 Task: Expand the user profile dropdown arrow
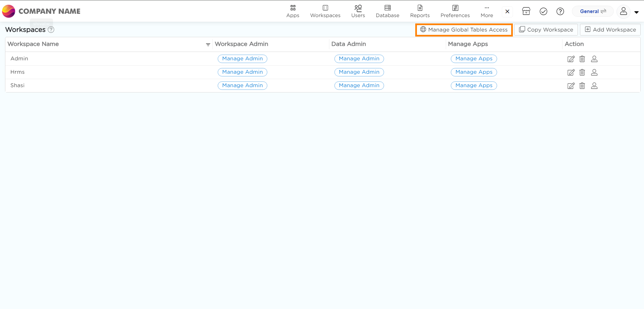(x=636, y=12)
